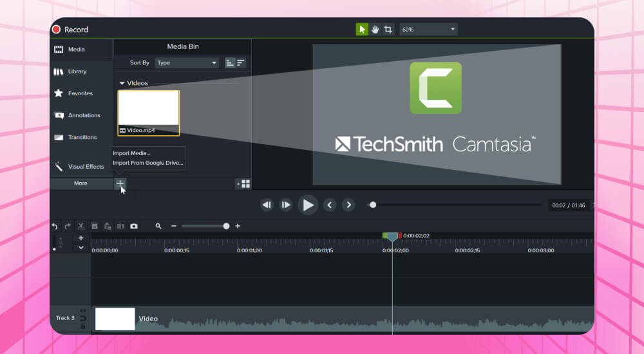This screenshot has width=644, height=354.
Task: Click 0:00:01;00 on the timeline ruler
Action: coord(249,250)
